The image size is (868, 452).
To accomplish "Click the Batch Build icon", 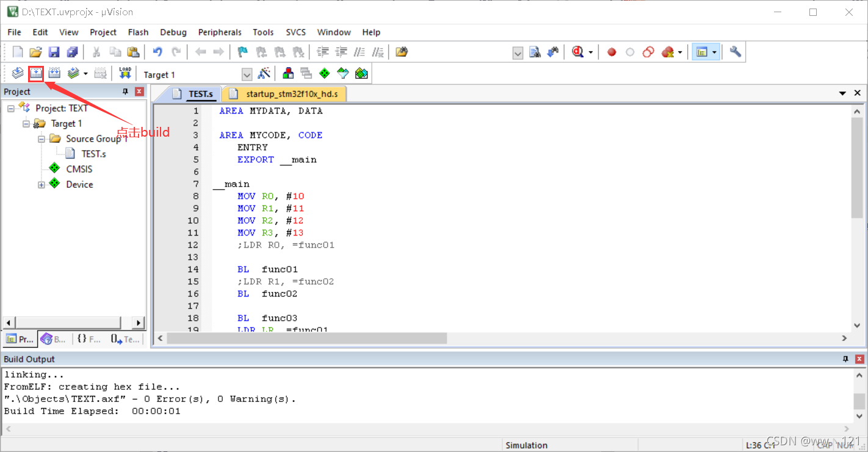I will pyautogui.click(x=73, y=74).
